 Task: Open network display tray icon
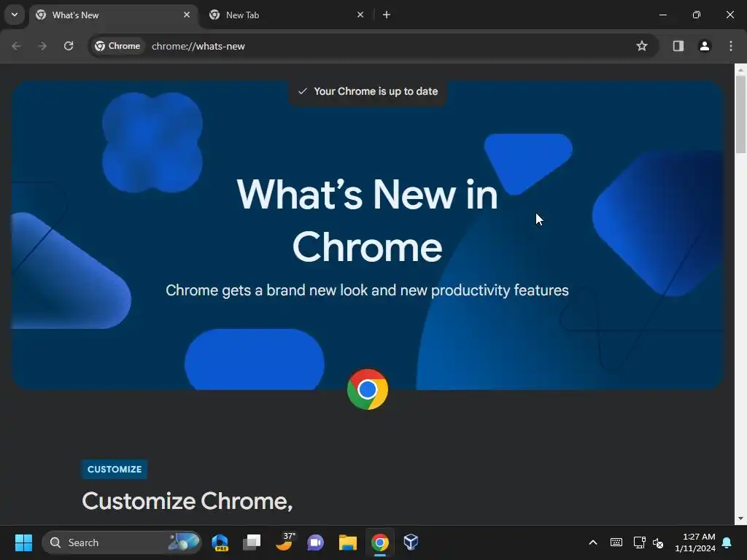point(639,542)
